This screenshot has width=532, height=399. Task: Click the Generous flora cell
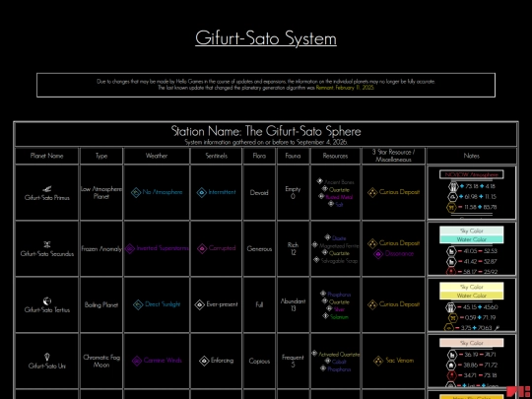point(259,249)
